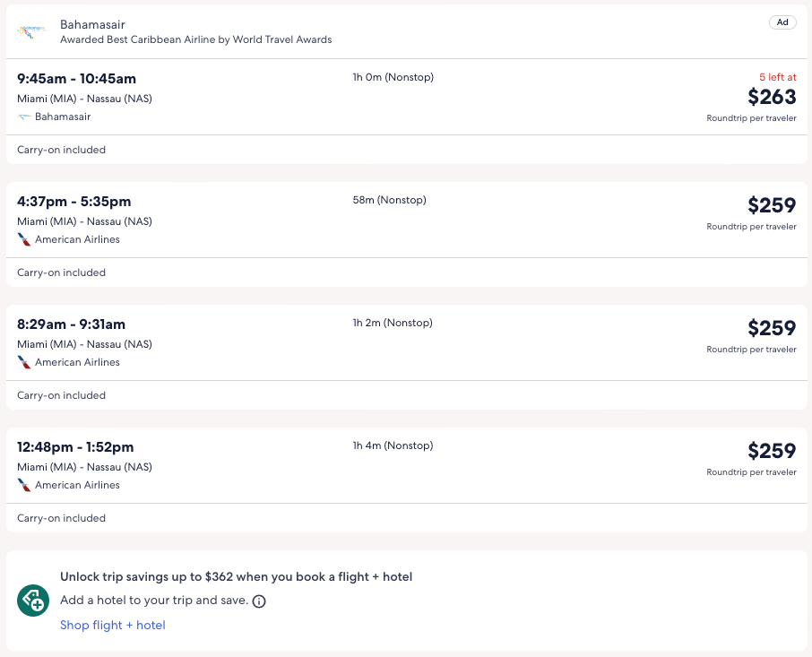Click the $259 price on the 8:29am flight
This screenshot has width=812, height=657.
pos(772,328)
